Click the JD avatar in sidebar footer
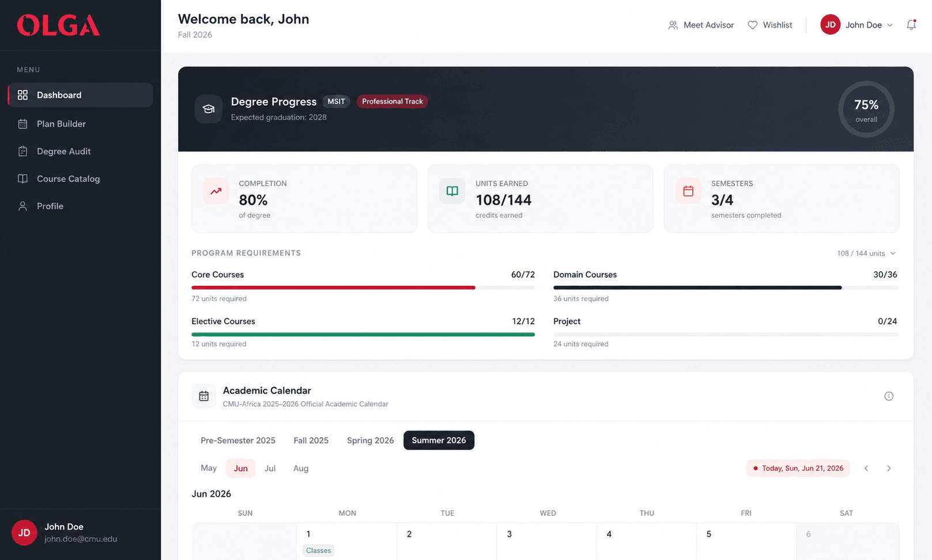The height and width of the screenshot is (560, 932). tap(24, 533)
